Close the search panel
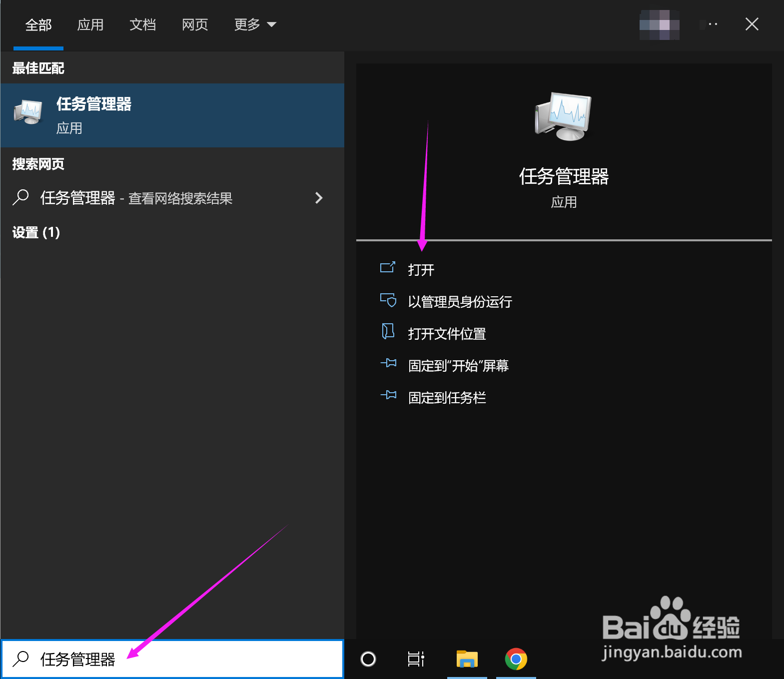The image size is (784, 679). [752, 24]
